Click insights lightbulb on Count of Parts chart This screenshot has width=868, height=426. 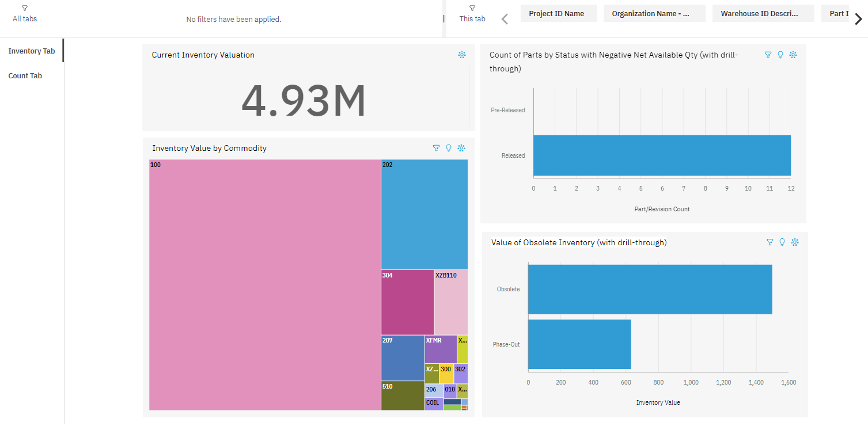click(x=780, y=55)
